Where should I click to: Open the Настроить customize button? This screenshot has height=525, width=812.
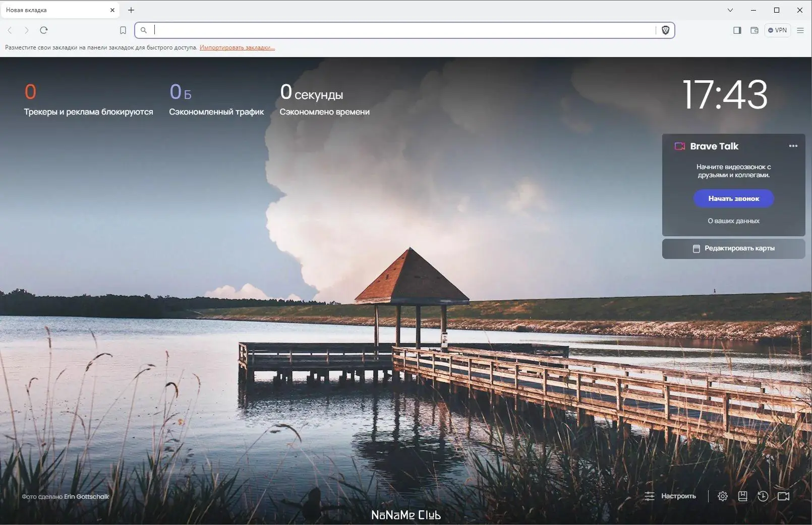point(670,496)
